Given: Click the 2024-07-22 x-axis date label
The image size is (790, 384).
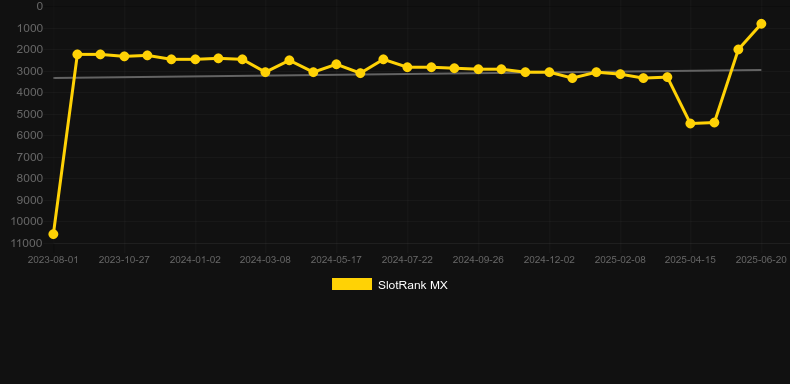Looking at the screenshot, I should point(407,260).
